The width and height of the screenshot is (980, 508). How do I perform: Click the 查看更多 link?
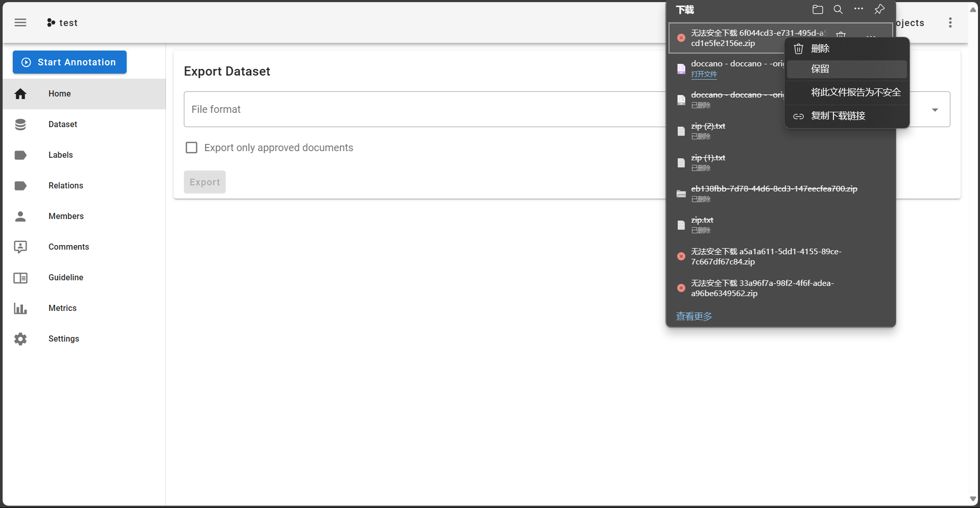[x=694, y=317]
